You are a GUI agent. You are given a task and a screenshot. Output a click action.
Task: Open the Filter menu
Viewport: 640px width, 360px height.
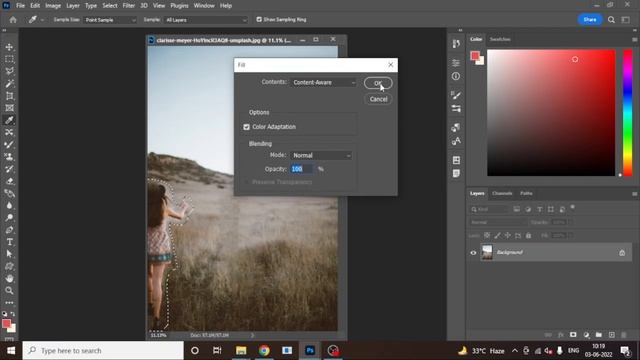[x=129, y=6]
